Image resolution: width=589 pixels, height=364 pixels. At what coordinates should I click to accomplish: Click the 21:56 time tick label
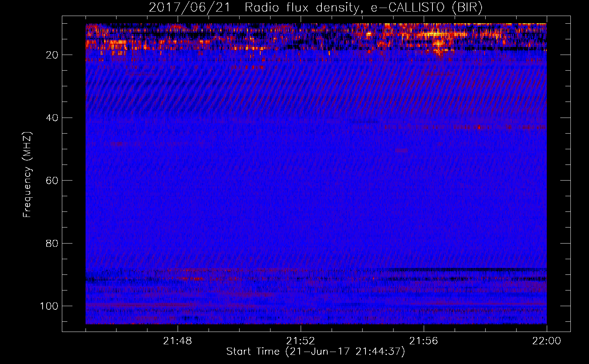424,341
